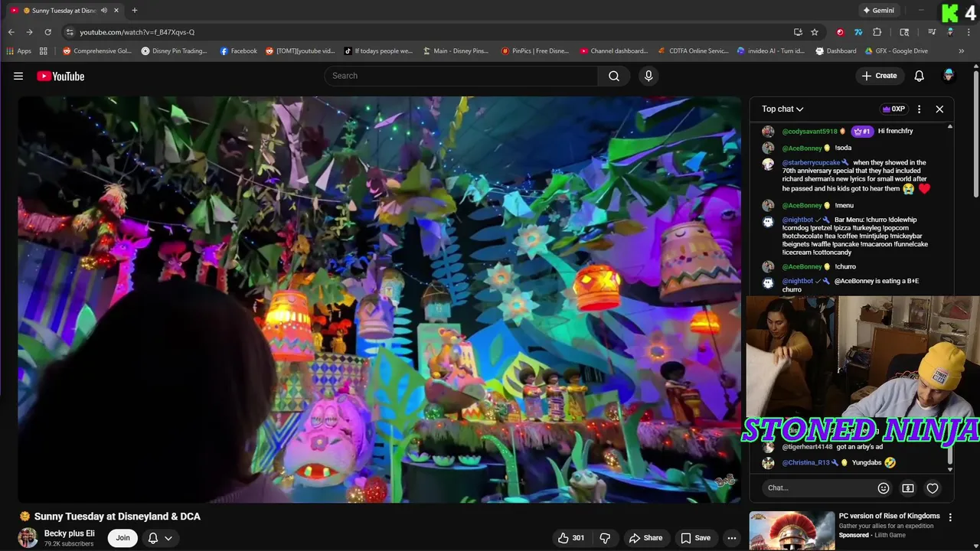Open live chat three-dot options menu
Viewport: 980px width, 551px height.
(919, 109)
